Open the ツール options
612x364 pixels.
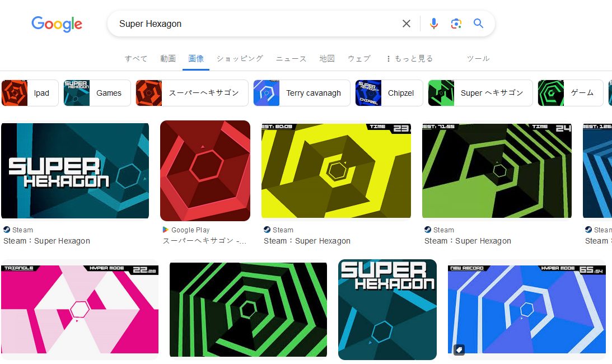(x=478, y=59)
